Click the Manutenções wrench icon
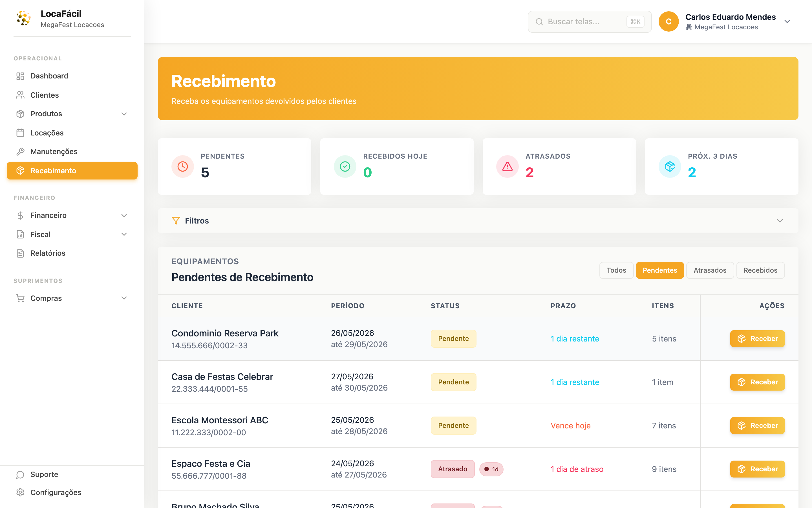812x508 pixels. [x=20, y=152]
